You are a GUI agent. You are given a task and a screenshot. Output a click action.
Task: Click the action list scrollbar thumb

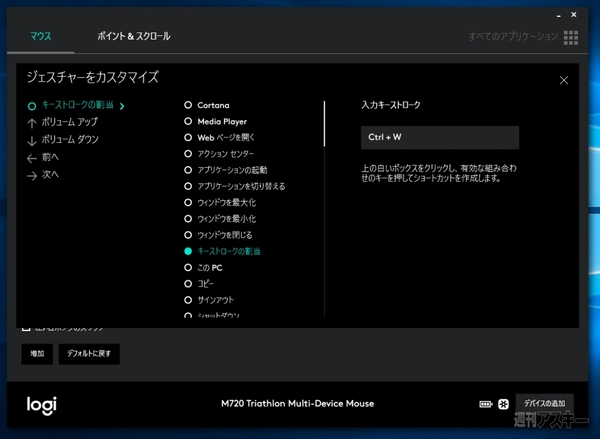324,124
